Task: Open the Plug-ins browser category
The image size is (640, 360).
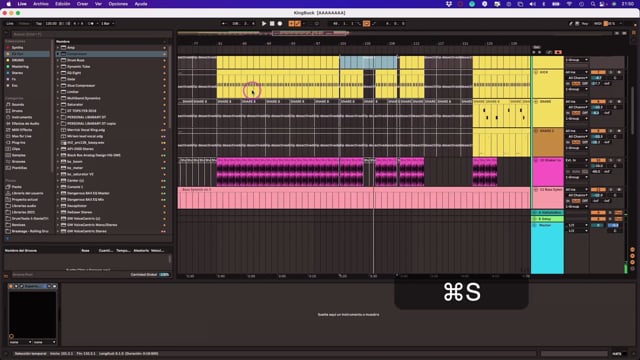Action: tap(18, 142)
